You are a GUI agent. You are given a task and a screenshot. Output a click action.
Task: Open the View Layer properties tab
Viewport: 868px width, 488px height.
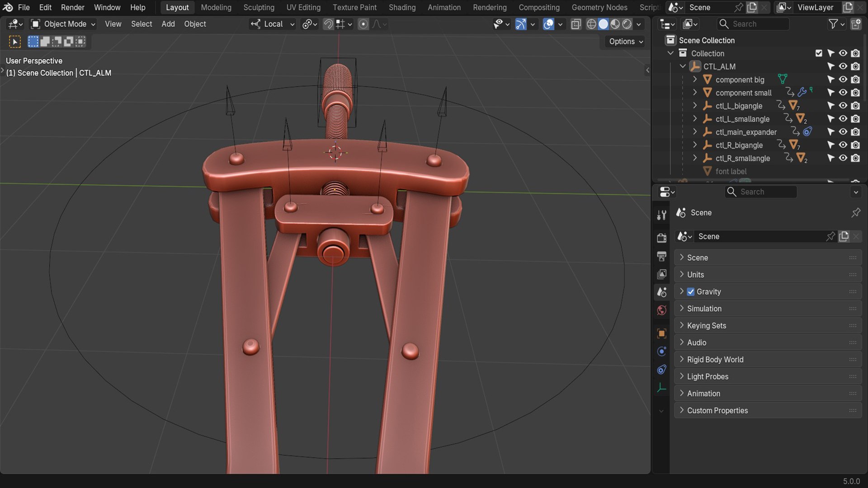[661, 274]
